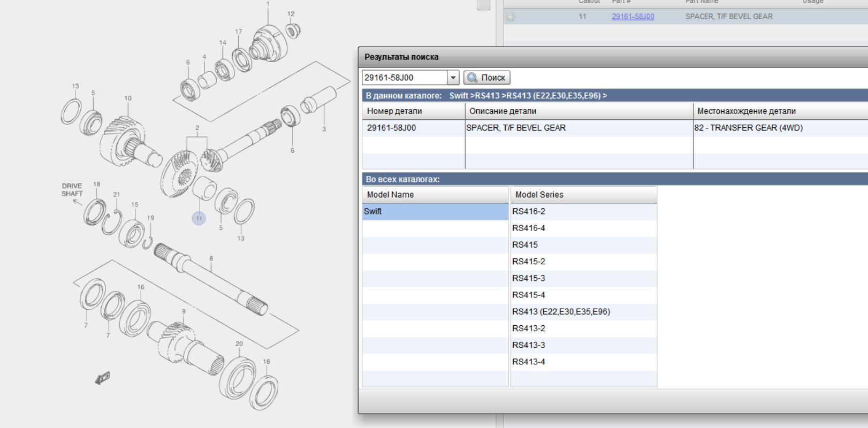Open part link 29161-58J00
868x428 pixels.
click(x=633, y=17)
